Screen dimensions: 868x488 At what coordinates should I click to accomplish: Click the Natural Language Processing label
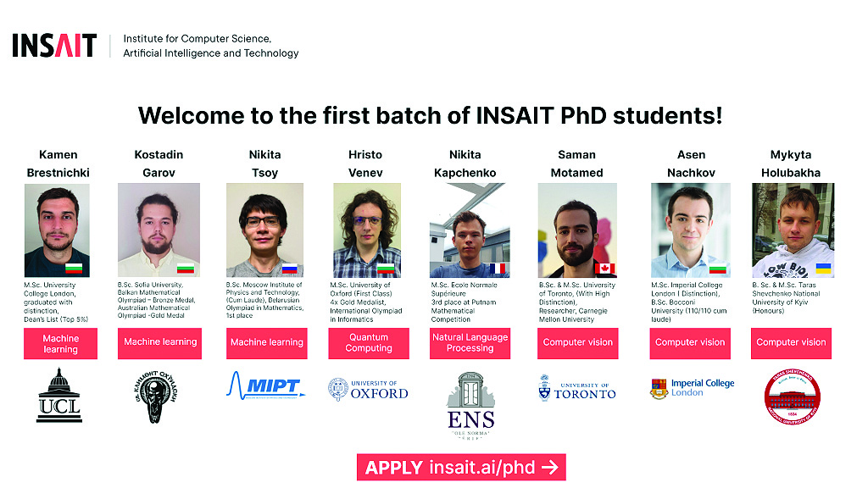point(470,343)
